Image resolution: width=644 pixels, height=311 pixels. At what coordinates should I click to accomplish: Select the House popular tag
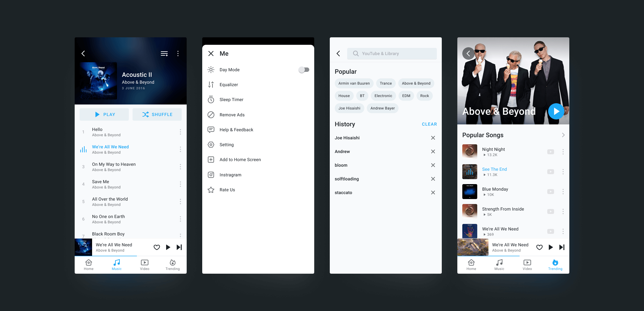pos(344,96)
